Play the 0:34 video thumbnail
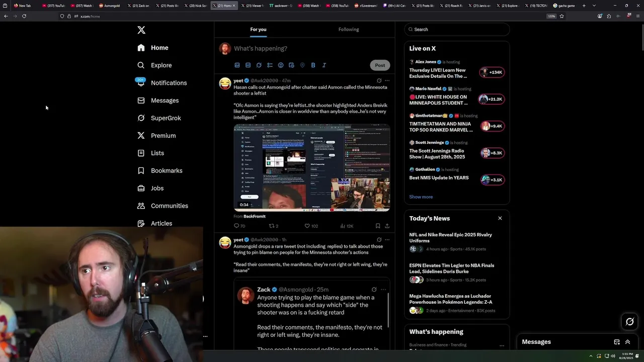Viewport: 644px width, 362px height. 312,167
